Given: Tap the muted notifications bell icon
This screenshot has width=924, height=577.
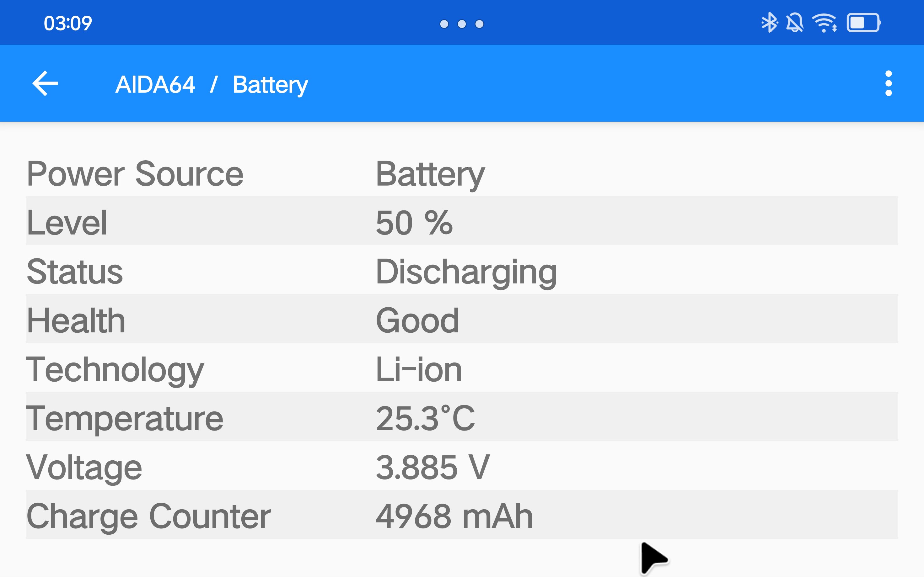Looking at the screenshot, I should pos(795,23).
